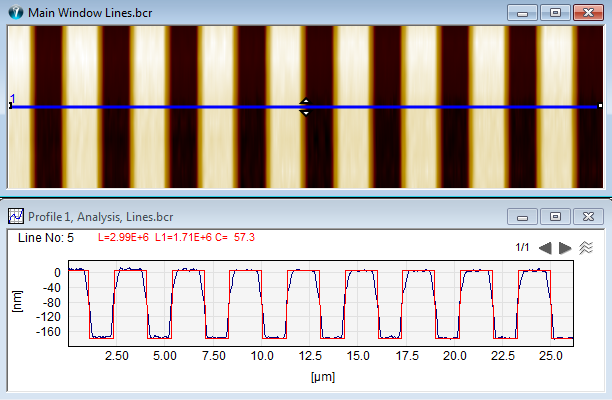Go to next profile page arrow
The image size is (612, 400).
(565, 248)
